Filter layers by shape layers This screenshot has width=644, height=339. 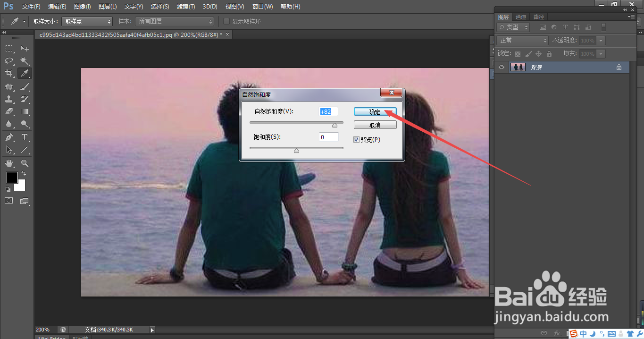click(576, 27)
